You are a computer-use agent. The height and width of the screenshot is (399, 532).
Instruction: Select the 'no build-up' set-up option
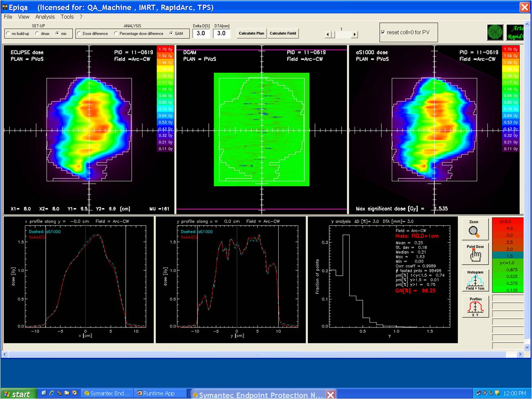pyautogui.click(x=8, y=33)
